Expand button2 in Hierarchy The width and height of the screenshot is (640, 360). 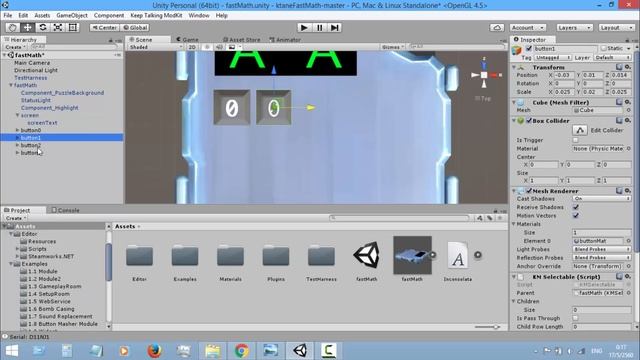click(18, 145)
